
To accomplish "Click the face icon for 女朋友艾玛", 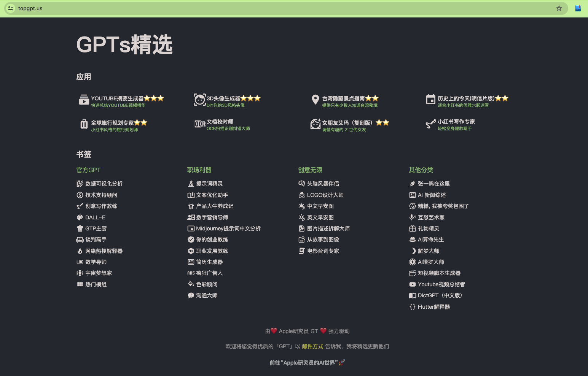I will [x=316, y=124].
